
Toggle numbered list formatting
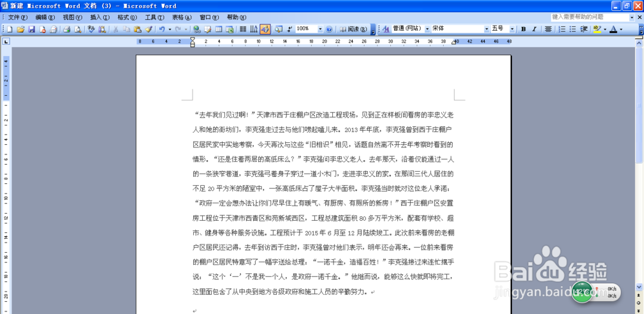pyautogui.click(x=562, y=29)
